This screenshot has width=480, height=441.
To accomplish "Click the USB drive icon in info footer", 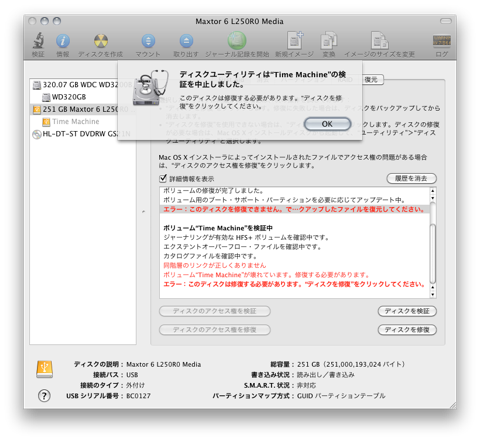I will pos(44,369).
